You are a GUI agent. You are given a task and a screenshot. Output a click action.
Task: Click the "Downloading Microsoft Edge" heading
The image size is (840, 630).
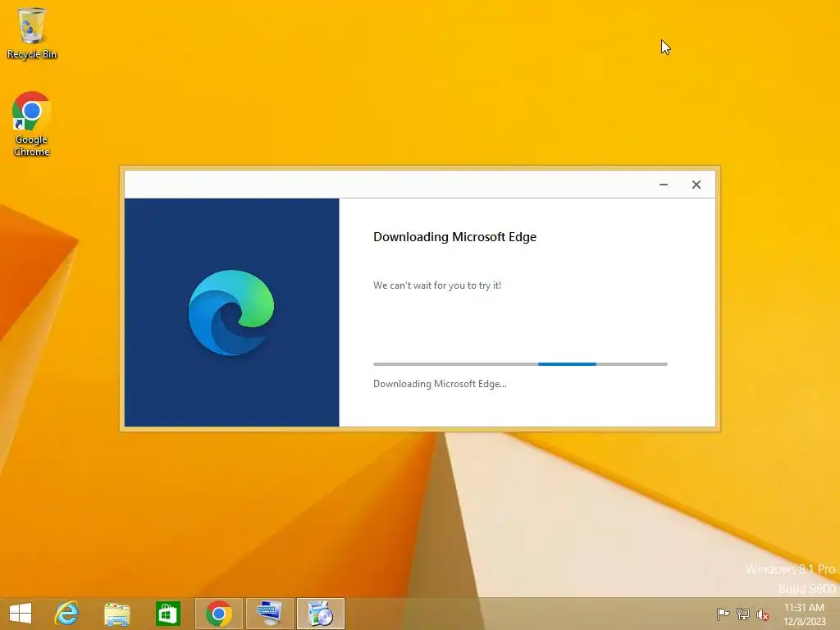pos(454,237)
